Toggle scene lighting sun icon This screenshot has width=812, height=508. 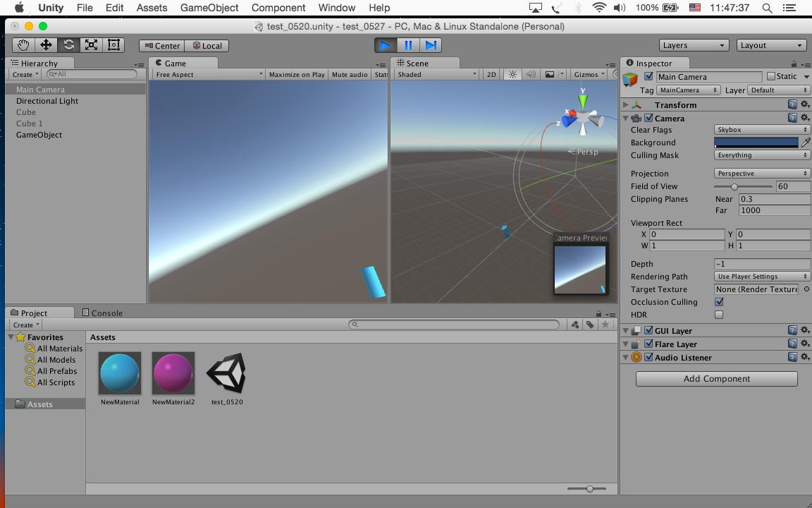pos(512,74)
